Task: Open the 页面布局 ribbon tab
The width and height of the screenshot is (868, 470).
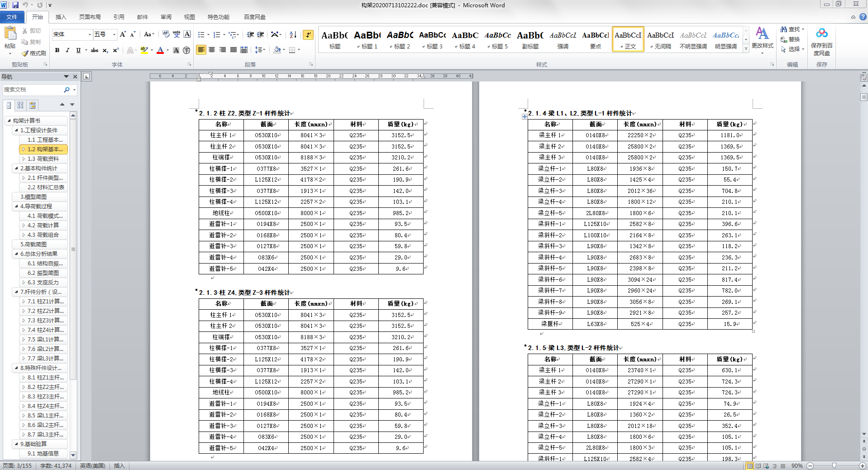Action: pos(90,17)
